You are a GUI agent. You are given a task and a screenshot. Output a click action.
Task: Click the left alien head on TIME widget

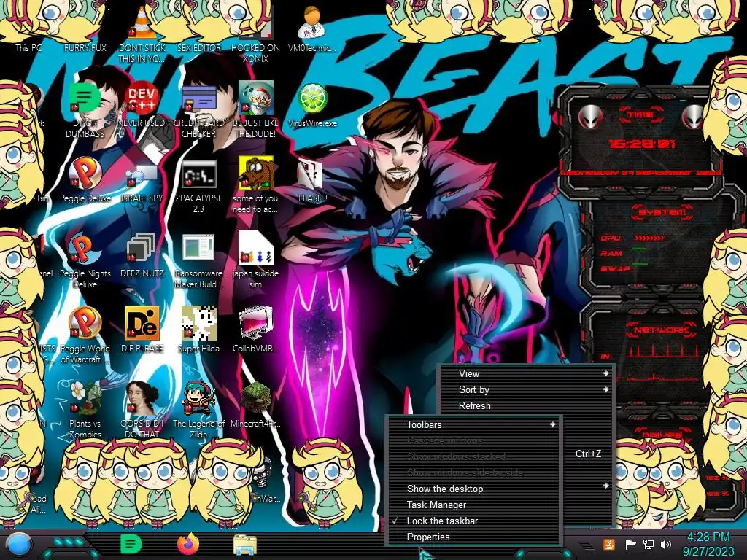(x=589, y=117)
